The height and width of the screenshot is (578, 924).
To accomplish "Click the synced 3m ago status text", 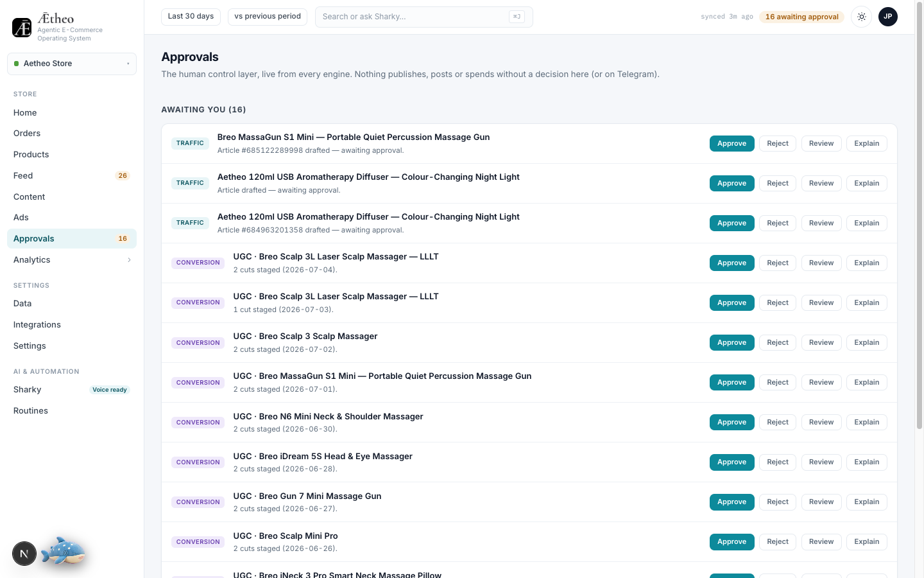I will [727, 17].
